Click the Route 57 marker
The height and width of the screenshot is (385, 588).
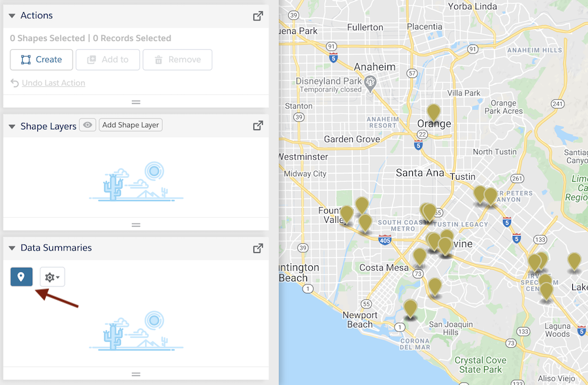point(412,73)
